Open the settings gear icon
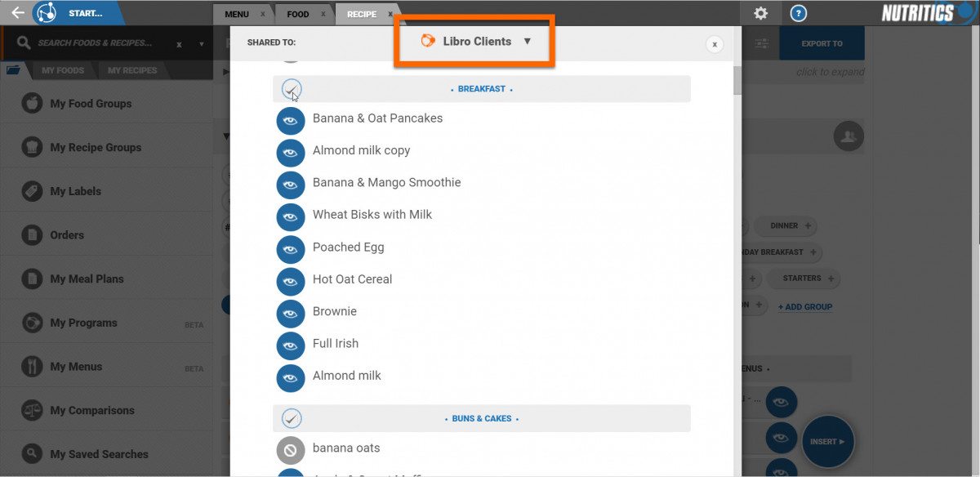The image size is (980, 477). (760, 13)
